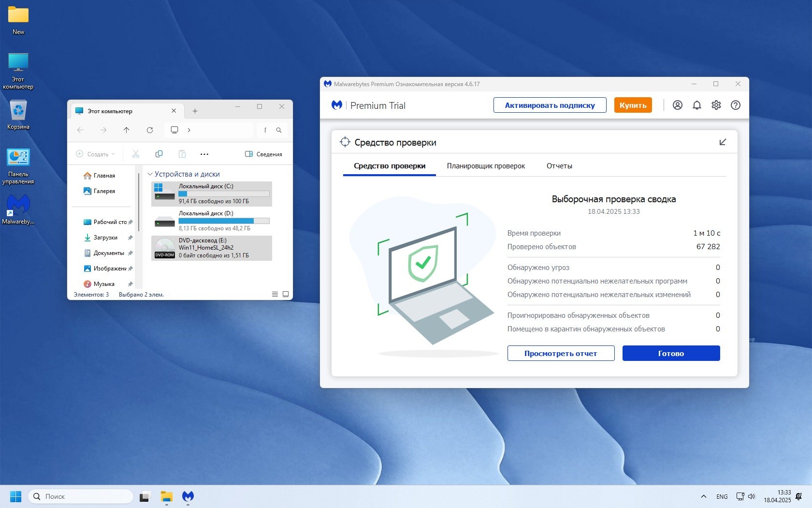The height and width of the screenshot is (508, 812).
Task: Click the Просмотреть отчет button
Action: (x=561, y=353)
